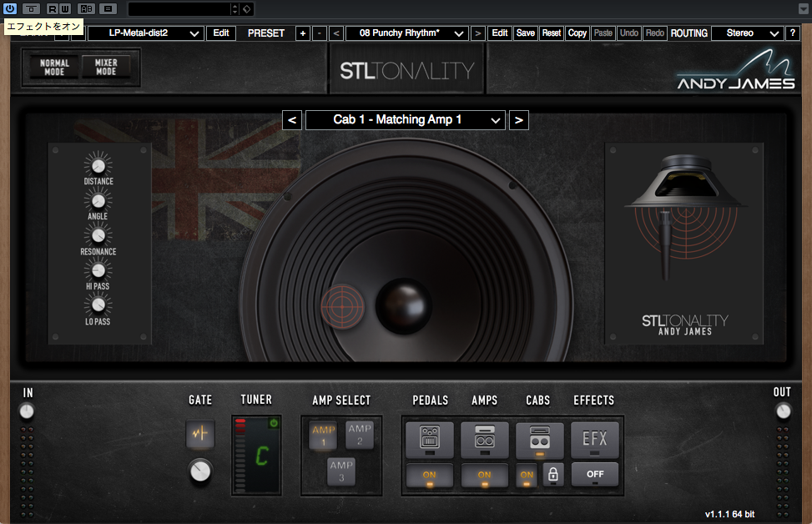Adjust the Resonance knob
812x524 pixels.
click(x=98, y=235)
